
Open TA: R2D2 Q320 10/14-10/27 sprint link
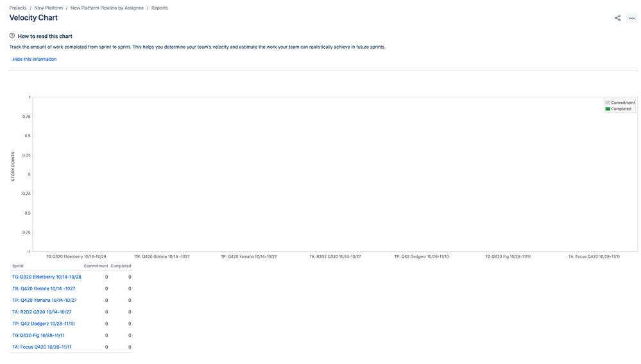(x=42, y=311)
